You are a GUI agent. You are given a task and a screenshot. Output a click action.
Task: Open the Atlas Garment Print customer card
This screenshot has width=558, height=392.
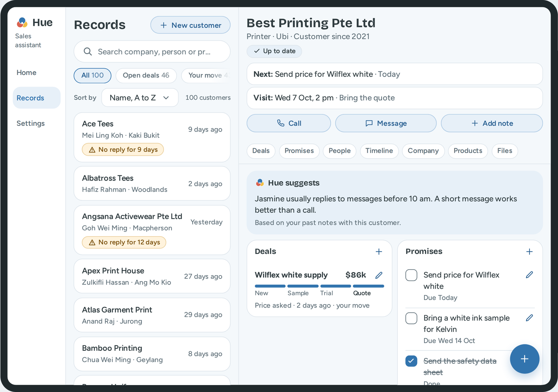tap(152, 315)
